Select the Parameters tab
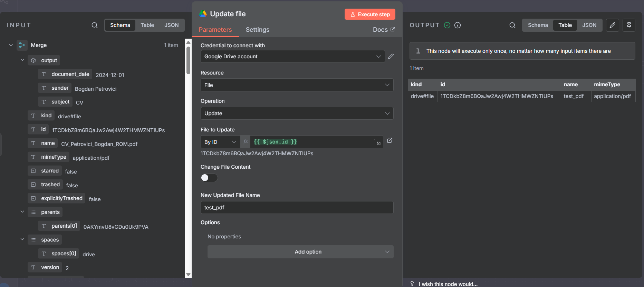 [x=215, y=30]
